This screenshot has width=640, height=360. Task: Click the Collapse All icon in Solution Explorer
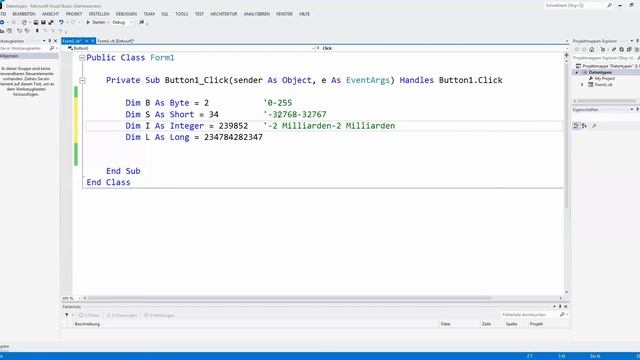[629, 49]
